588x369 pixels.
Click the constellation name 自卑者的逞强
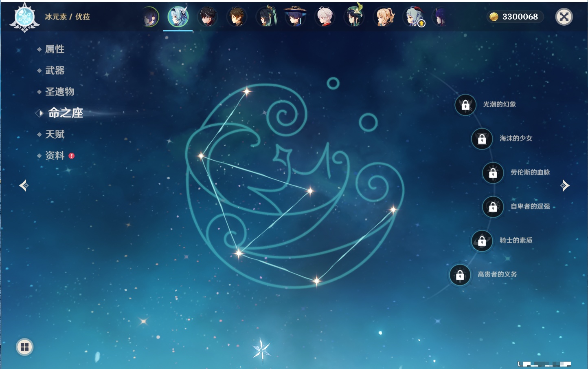[530, 206]
